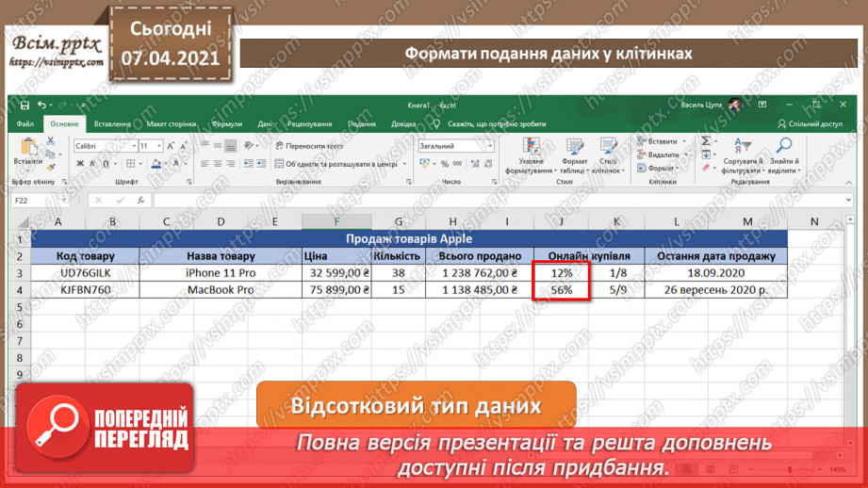Click the Increase Indent icon
868x488 pixels.
click(x=261, y=164)
